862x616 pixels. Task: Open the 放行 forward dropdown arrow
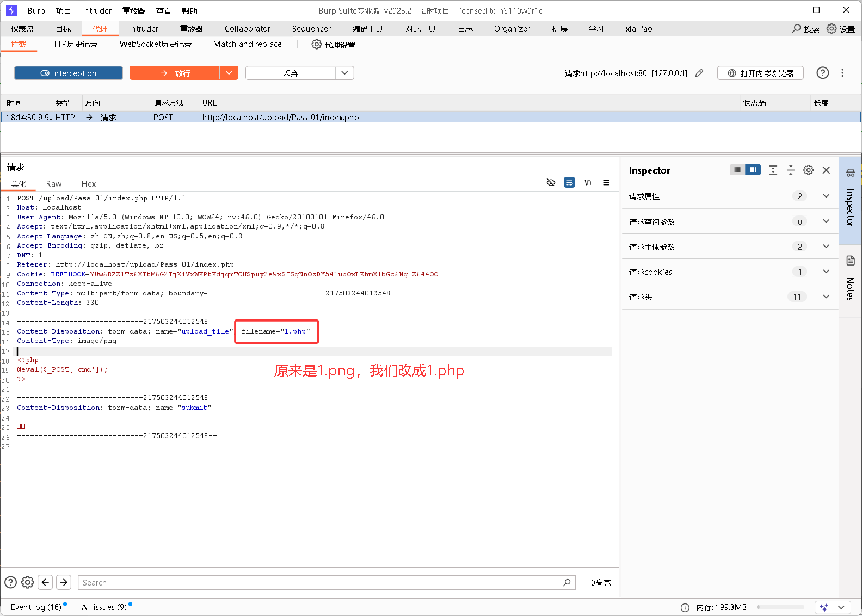(x=229, y=73)
